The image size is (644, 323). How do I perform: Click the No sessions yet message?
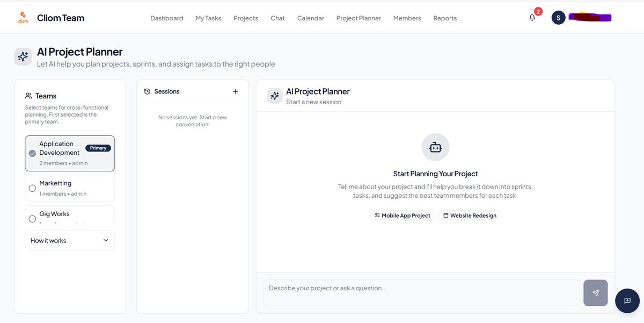(x=193, y=120)
